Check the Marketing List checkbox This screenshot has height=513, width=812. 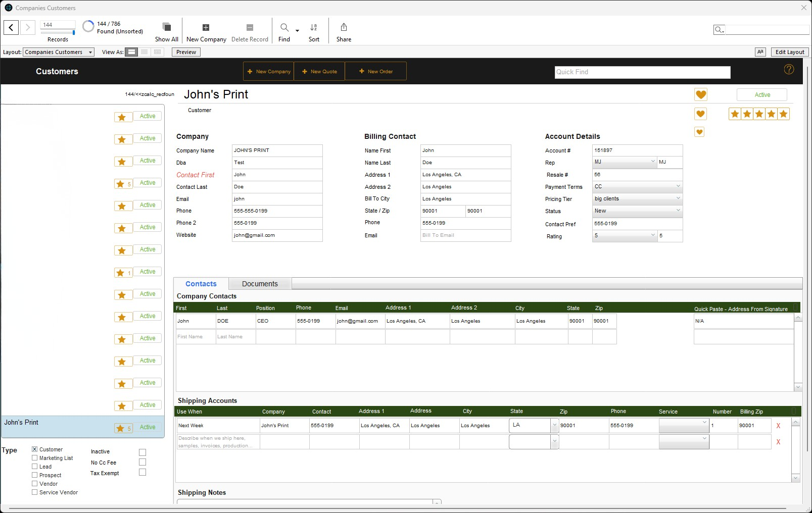35,458
